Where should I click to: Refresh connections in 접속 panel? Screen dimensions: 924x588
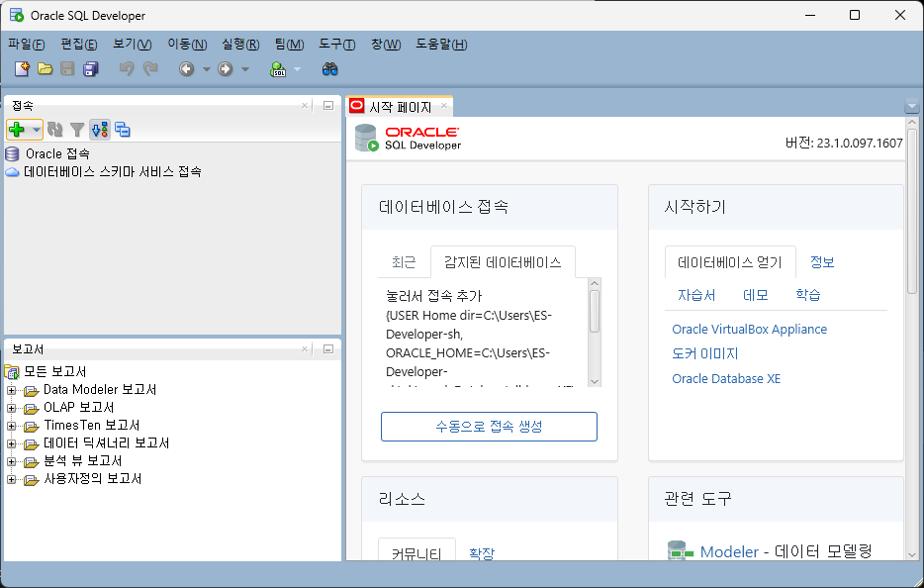(x=54, y=129)
